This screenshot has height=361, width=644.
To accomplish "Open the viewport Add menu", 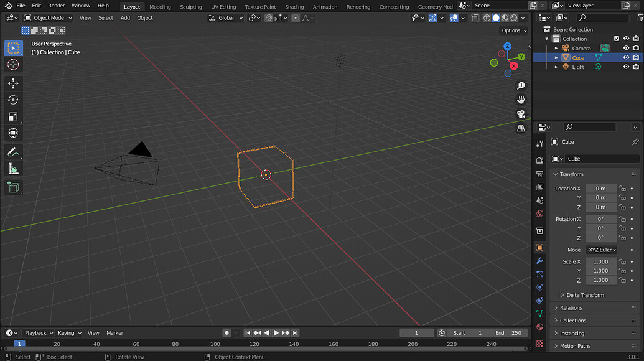I will tap(125, 17).
